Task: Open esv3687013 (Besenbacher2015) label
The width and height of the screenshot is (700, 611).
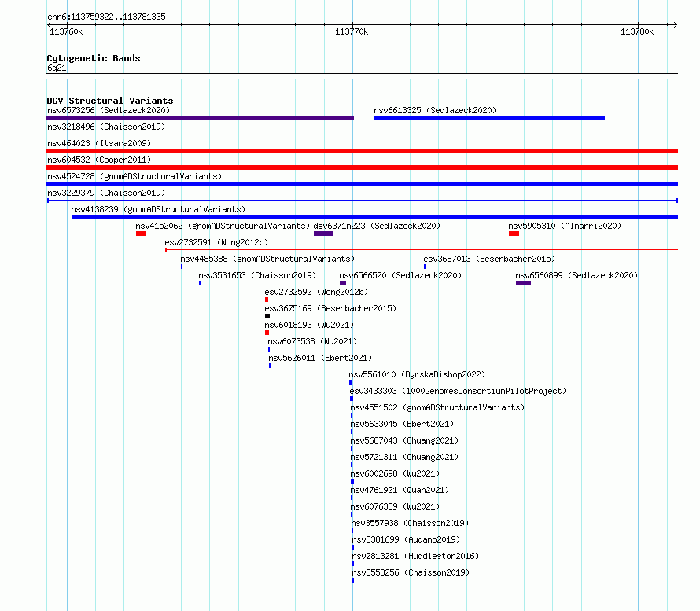Action: [489, 259]
